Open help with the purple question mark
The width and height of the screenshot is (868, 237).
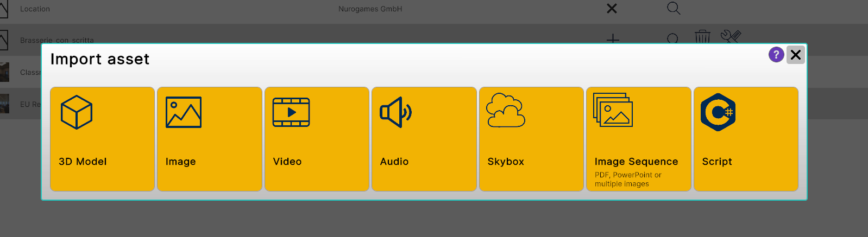(776, 55)
